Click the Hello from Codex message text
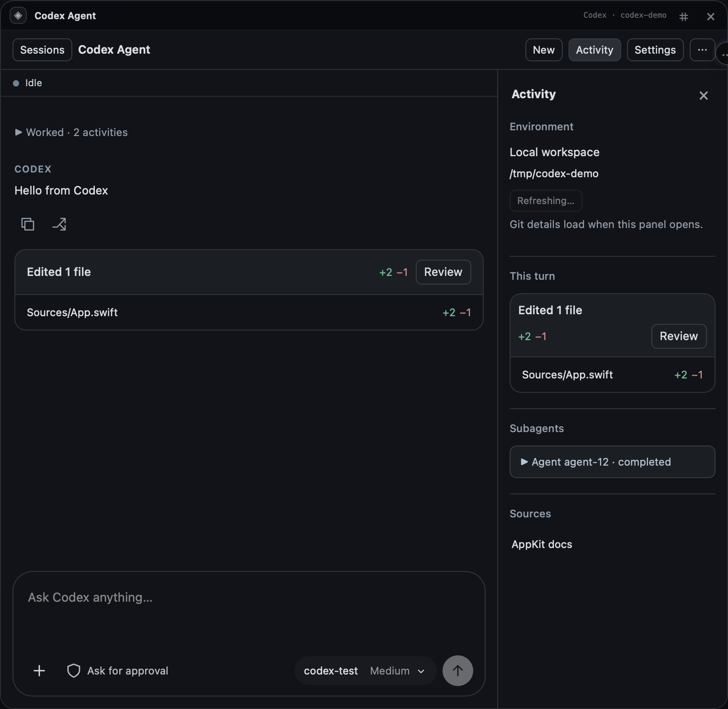728x709 pixels. click(x=61, y=190)
